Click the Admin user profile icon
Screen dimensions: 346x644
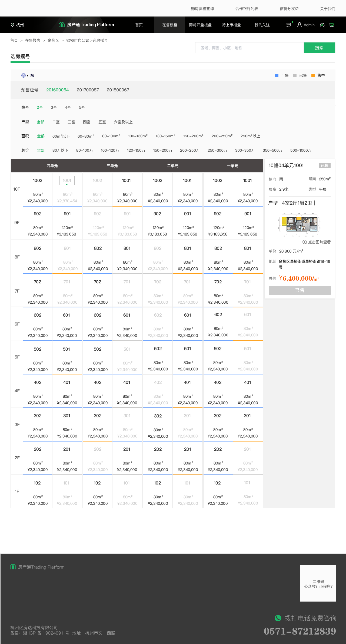pos(300,25)
